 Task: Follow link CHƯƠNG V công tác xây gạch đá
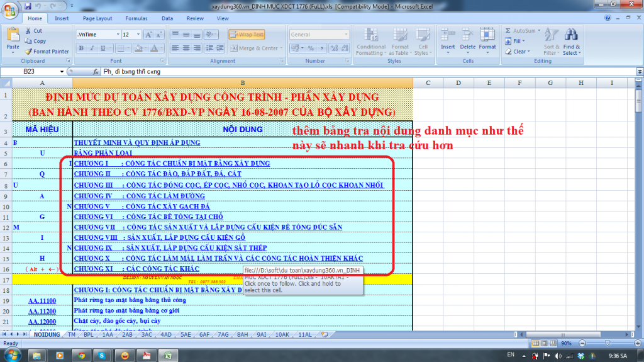click(142, 206)
